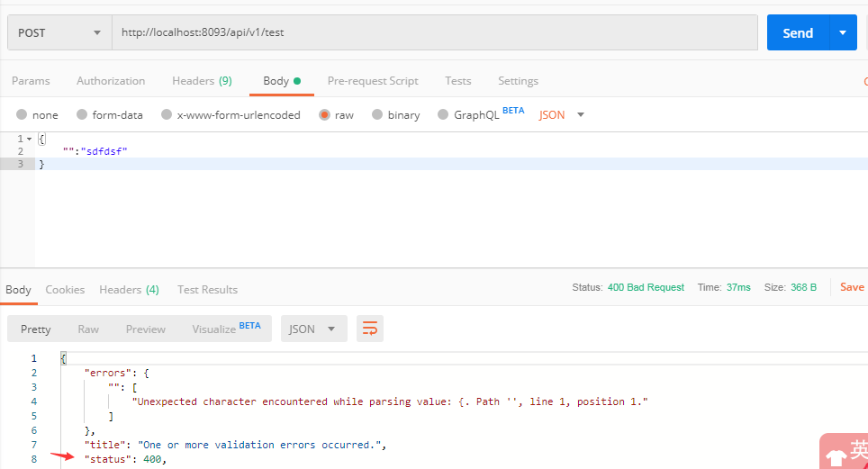
Task: Collapse the request body JSON at line 1
Action: pyautogui.click(x=30, y=139)
